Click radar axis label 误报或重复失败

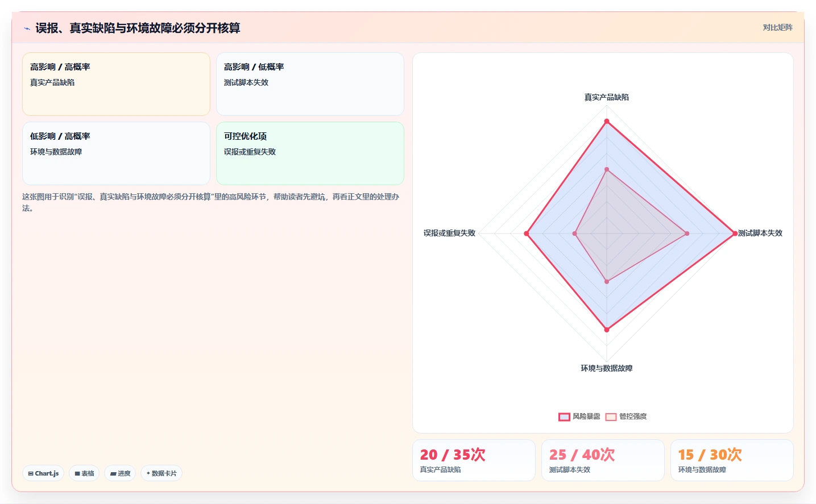click(x=449, y=233)
